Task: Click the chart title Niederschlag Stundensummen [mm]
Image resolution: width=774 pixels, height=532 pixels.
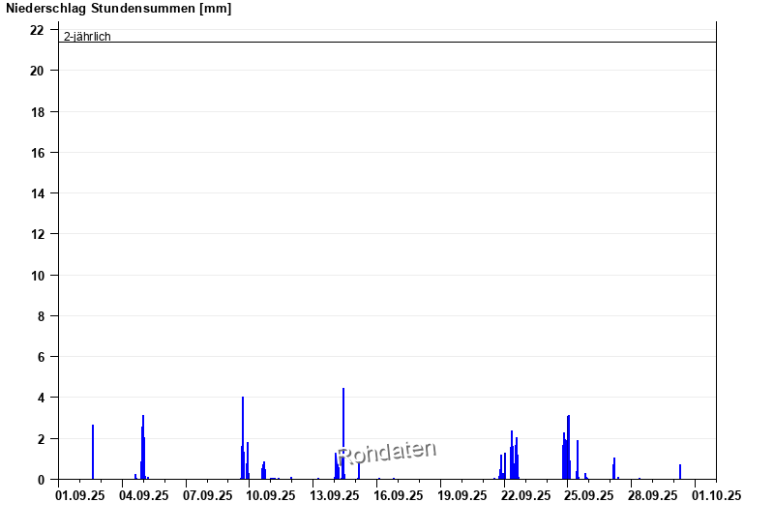Action: 119,9
